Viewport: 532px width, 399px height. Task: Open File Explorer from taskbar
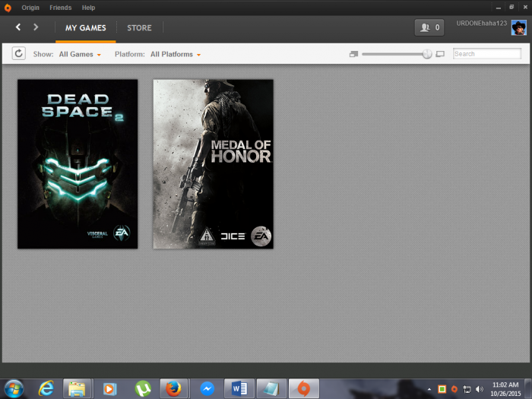click(x=77, y=389)
